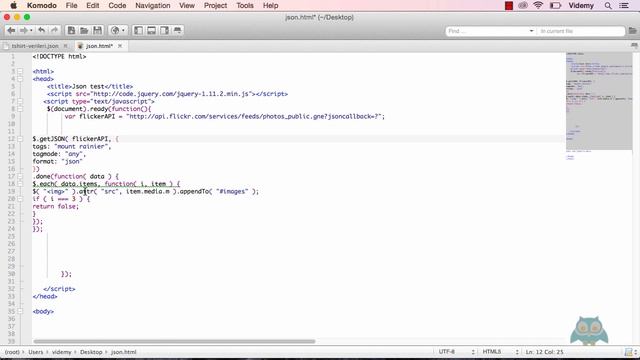
Task: Go back using the toolbar Back arrow
Action: (11, 31)
